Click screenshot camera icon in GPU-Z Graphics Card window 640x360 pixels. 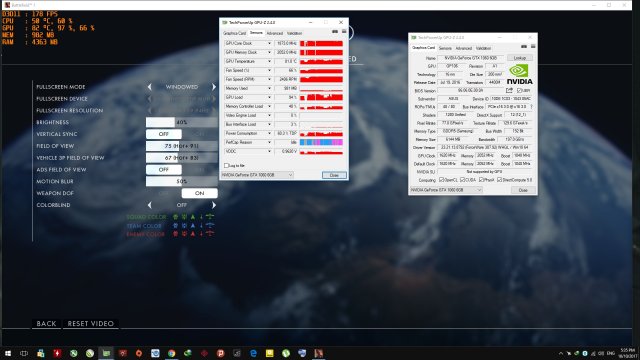coord(524,47)
